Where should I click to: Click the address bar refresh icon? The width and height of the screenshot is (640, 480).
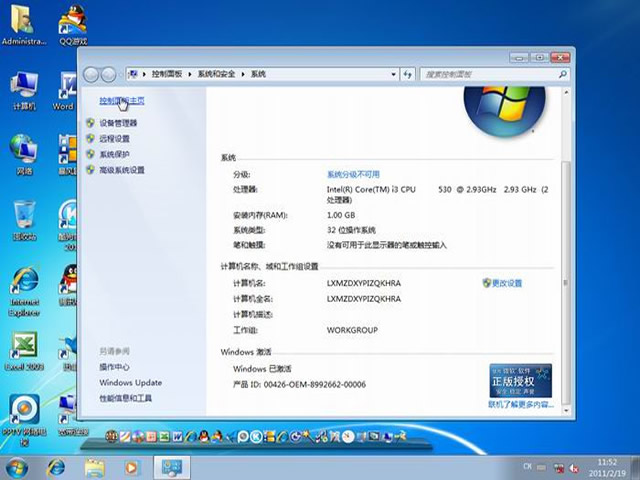(x=407, y=75)
